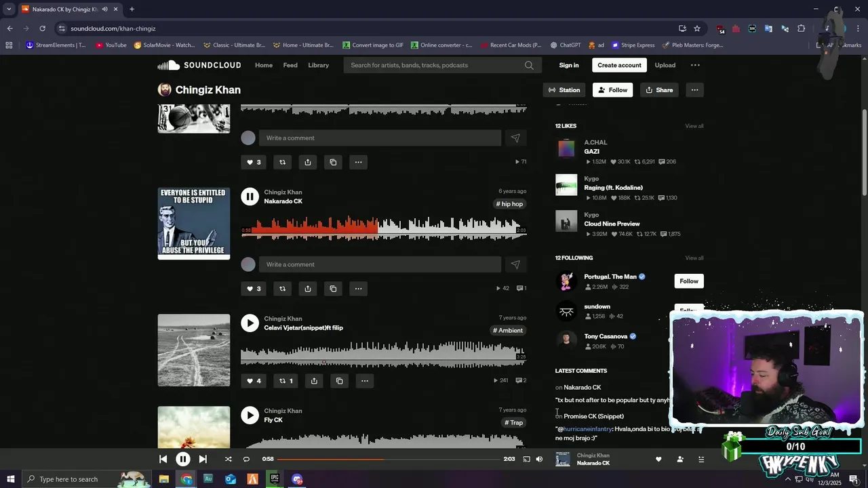This screenshot has height=488, width=868.
Task: Repost the Nakarado CK track
Action: (x=282, y=289)
